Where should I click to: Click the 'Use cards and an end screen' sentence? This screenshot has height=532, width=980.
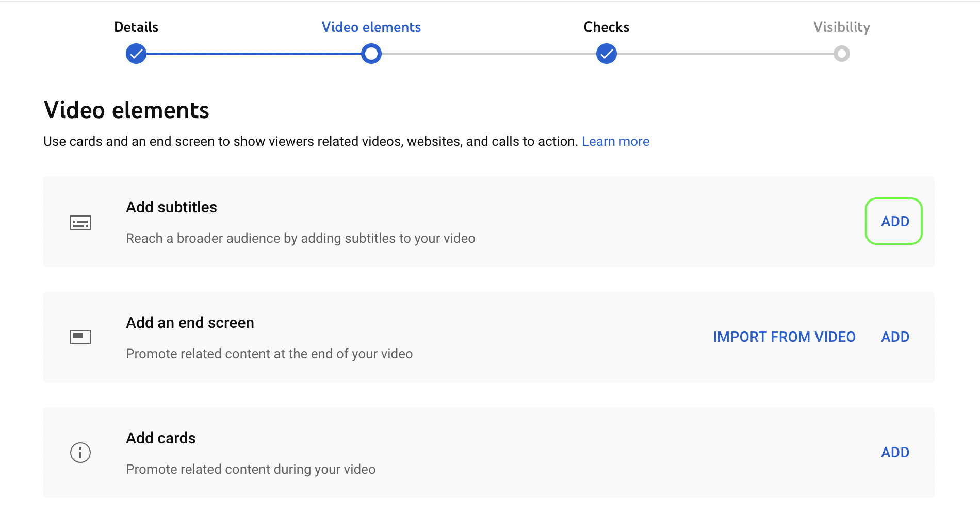click(311, 141)
